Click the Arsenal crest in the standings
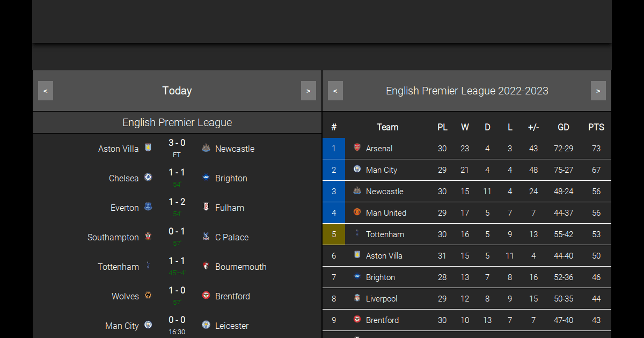This screenshot has height=338, width=644. coord(357,148)
